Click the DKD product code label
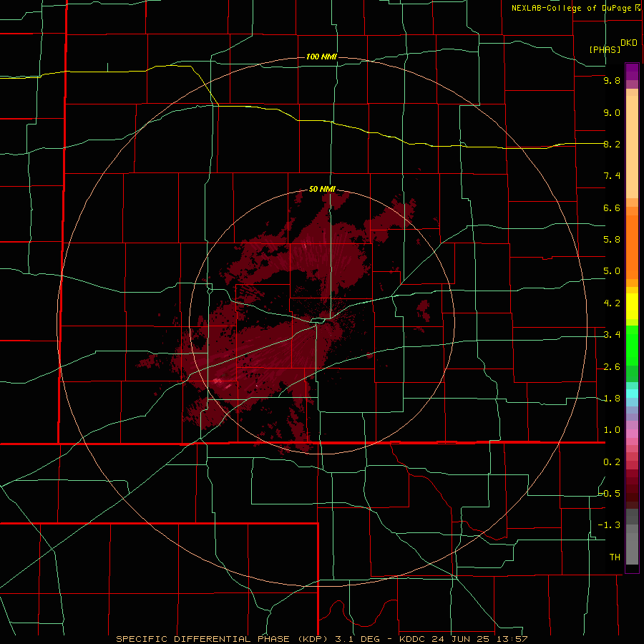The height and width of the screenshot is (644, 644). [629, 43]
